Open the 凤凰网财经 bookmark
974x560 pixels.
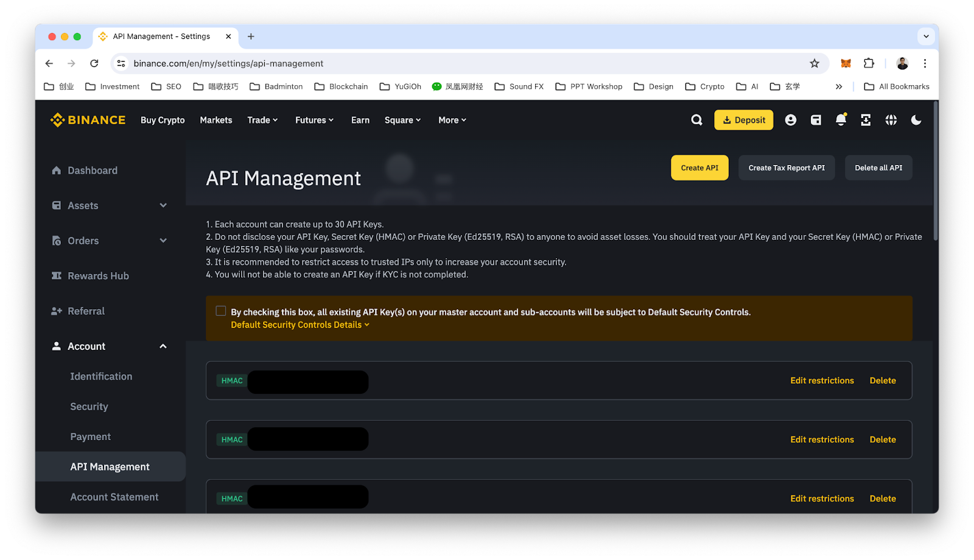pyautogui.click(x=457, y=86)
